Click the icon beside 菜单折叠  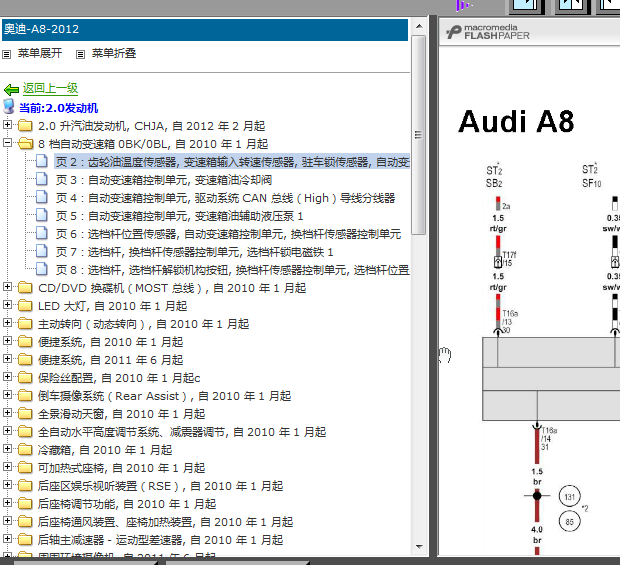[80, 54]
